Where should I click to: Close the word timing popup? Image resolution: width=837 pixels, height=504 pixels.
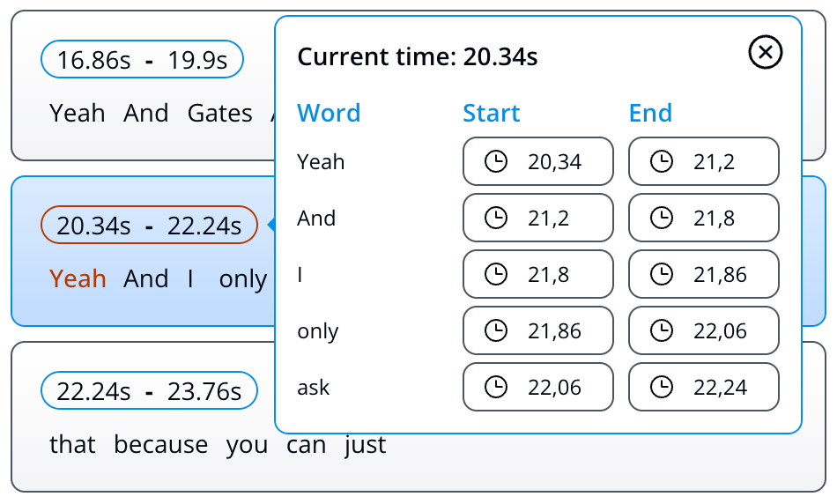point(765,53)
